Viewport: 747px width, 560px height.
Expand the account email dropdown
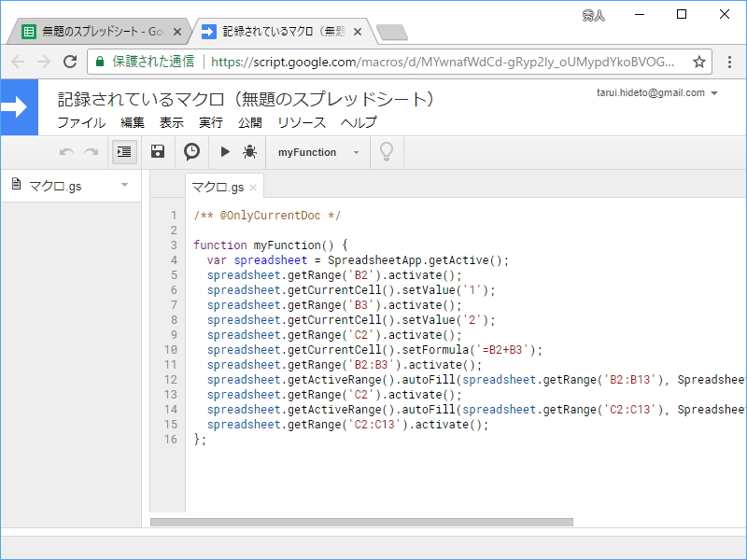coord(714,93)
